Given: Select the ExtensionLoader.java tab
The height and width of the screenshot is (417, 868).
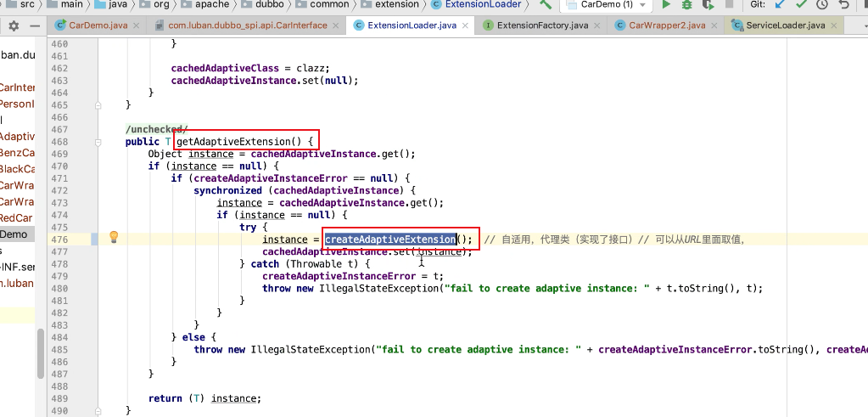Looking at the screenshot, I should [x=412, y=25].
